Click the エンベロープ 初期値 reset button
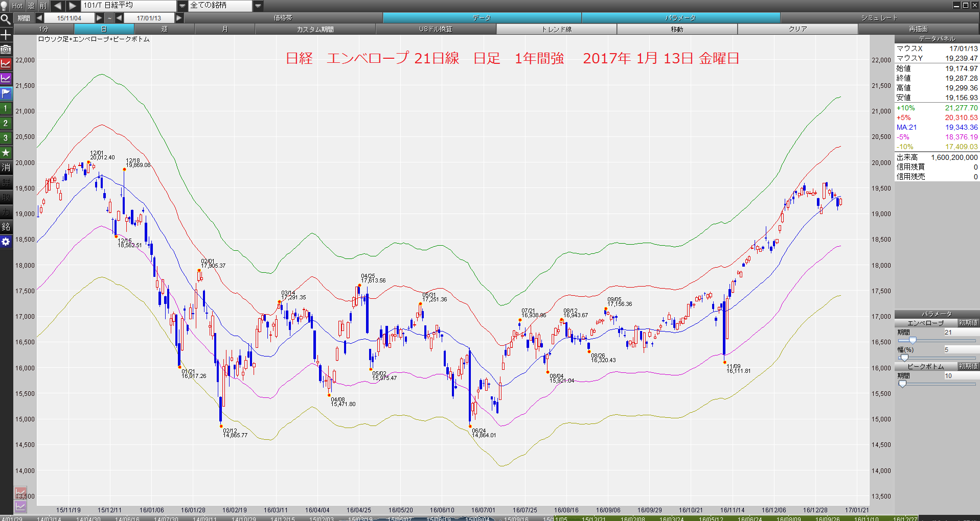980x521 pixels. point(968,323)
